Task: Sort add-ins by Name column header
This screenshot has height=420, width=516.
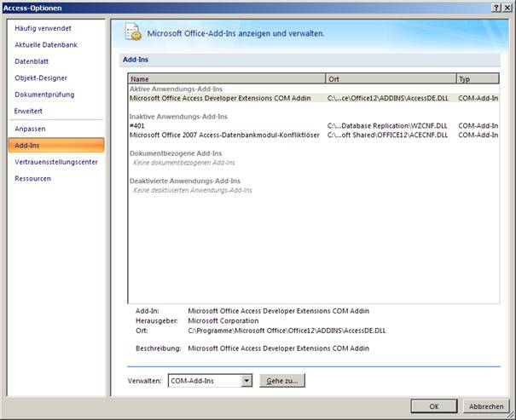Action: coord(227,79)
